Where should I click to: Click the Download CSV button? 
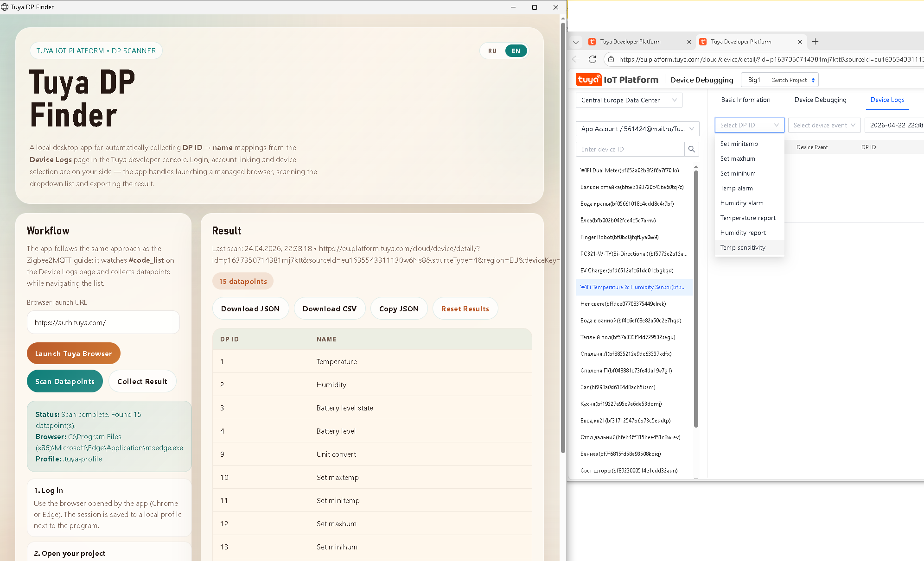tap(329, 309)
